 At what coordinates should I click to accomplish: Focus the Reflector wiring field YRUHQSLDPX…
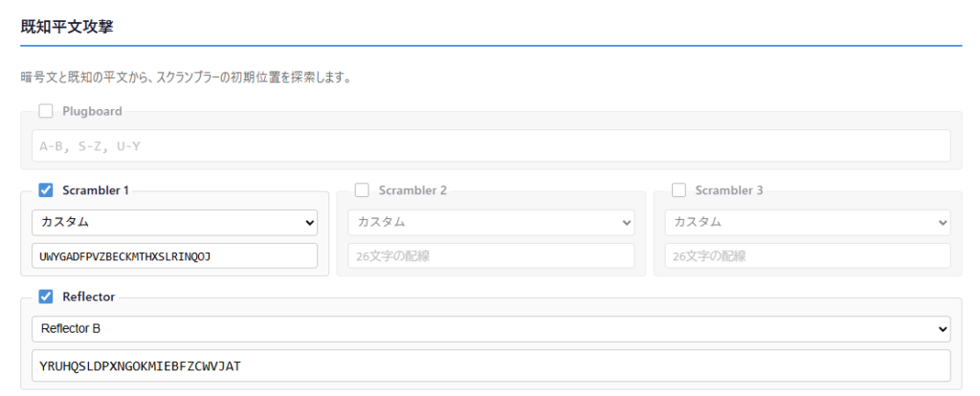click(x=491, y=364)
